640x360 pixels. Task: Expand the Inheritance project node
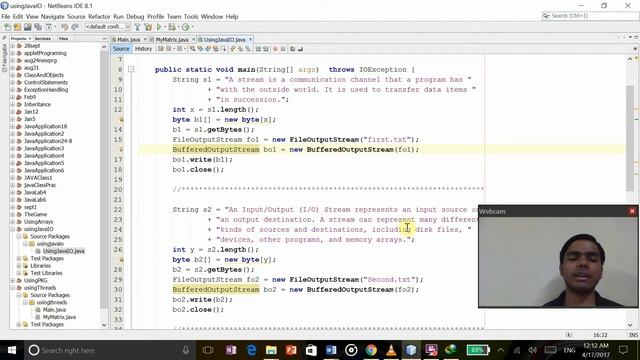12,104
